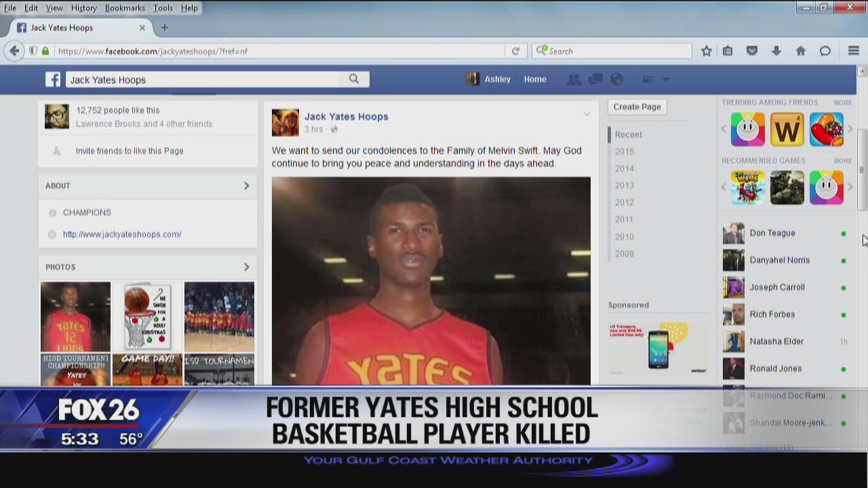
Task: Open the Firefox hamburger menu
Action: tap(854, 51)
